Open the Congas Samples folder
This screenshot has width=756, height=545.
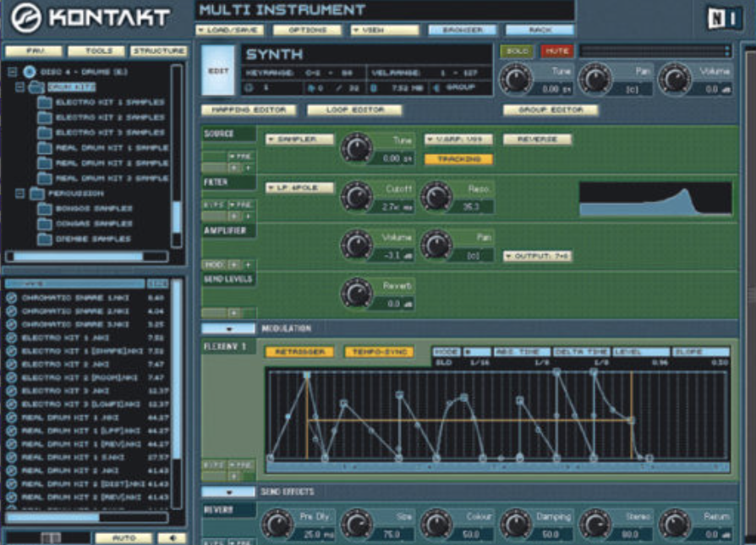(x=44, y=223)
